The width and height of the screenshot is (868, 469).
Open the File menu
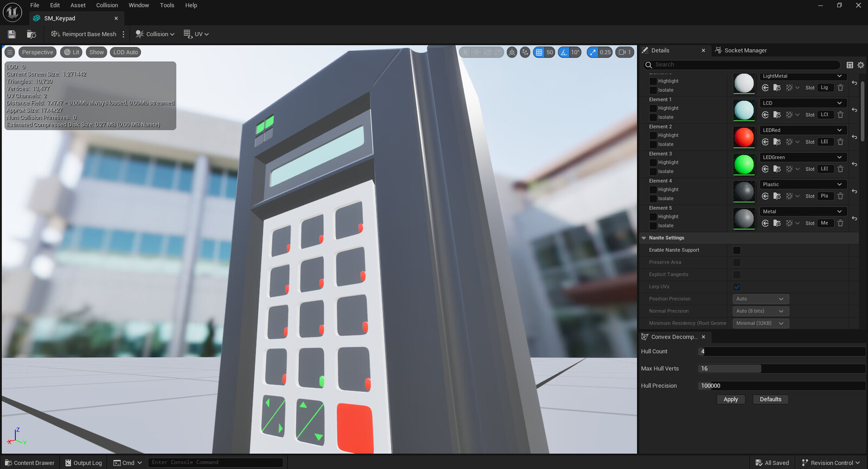[35, 5]
